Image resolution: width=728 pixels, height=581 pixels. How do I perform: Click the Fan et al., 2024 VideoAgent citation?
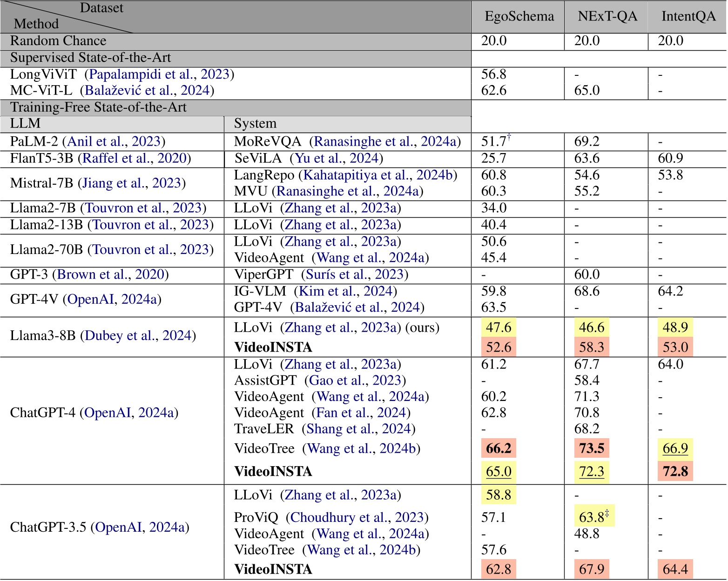[x=361, y=413]
